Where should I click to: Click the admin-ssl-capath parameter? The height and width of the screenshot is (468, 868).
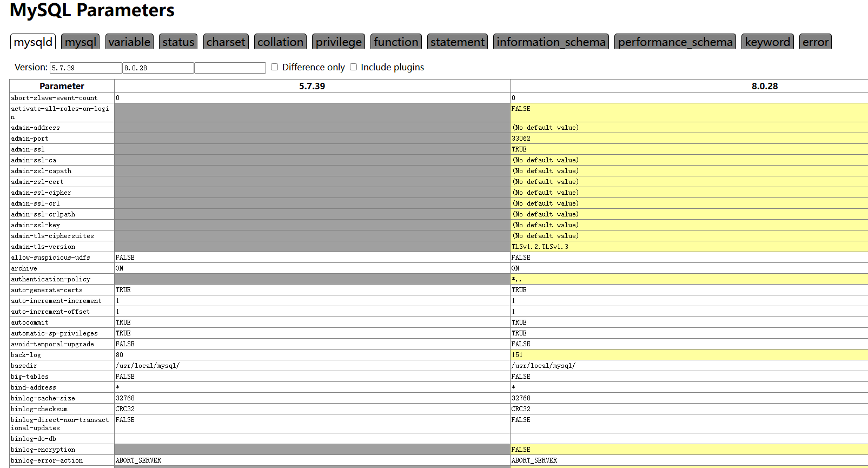pyautogui.click(x=41, y=171)
